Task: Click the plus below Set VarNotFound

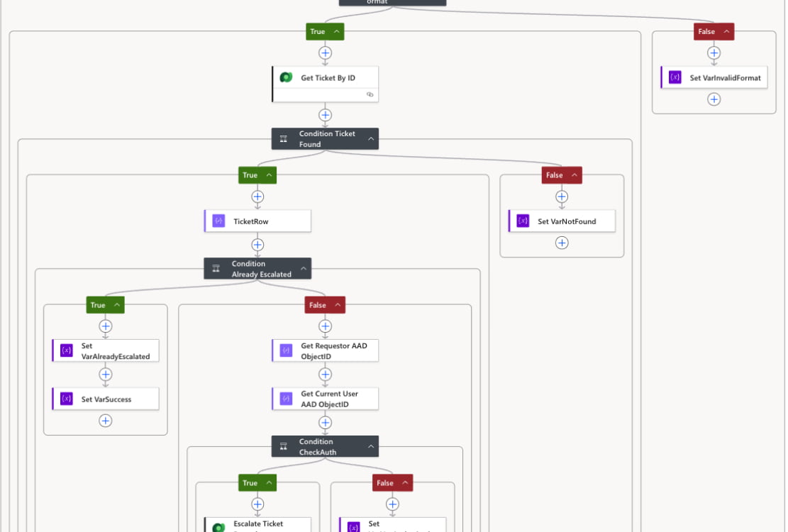Action: click(562, 243)
